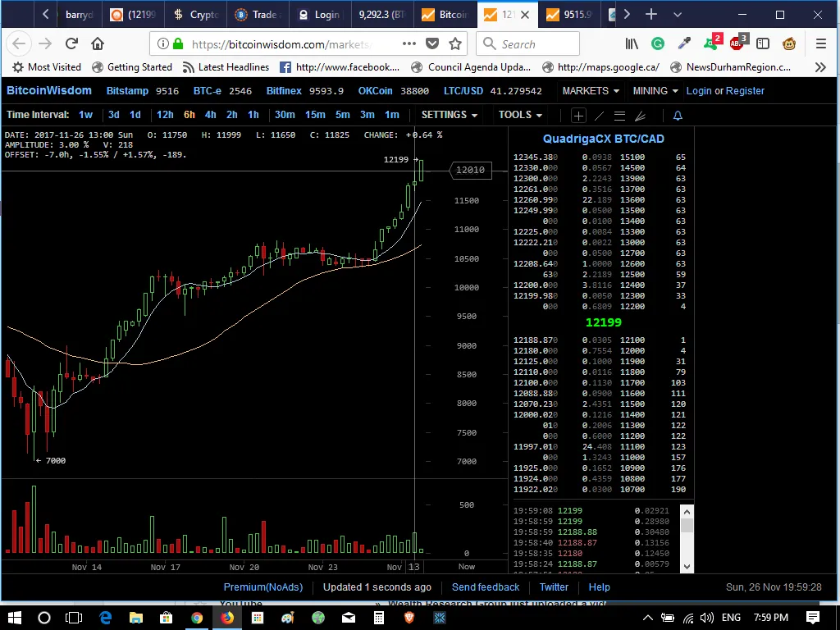Viewport: 840px width, 630px height.
Task: Open the SETTINGS dropdown
Action: coord(449,115)
